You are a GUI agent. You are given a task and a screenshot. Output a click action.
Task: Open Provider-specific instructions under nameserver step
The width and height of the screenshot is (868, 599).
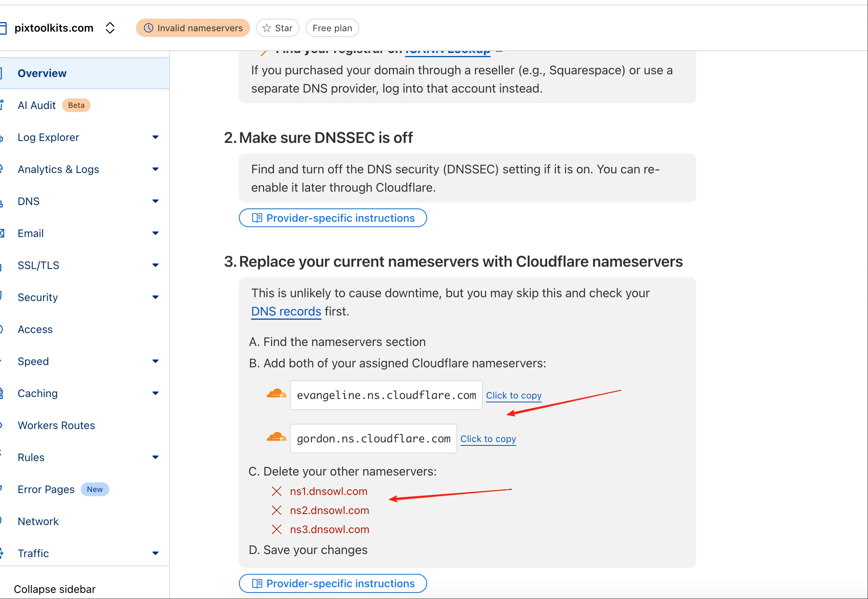coord(333,583)
